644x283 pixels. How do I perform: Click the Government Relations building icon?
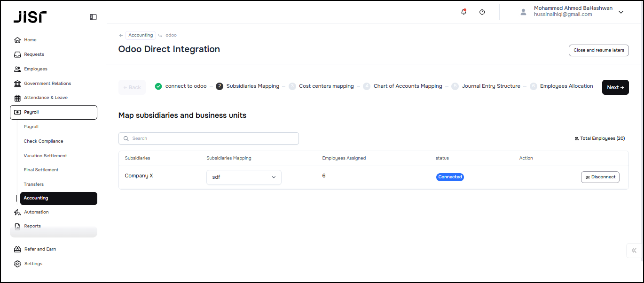click(17, 84)
